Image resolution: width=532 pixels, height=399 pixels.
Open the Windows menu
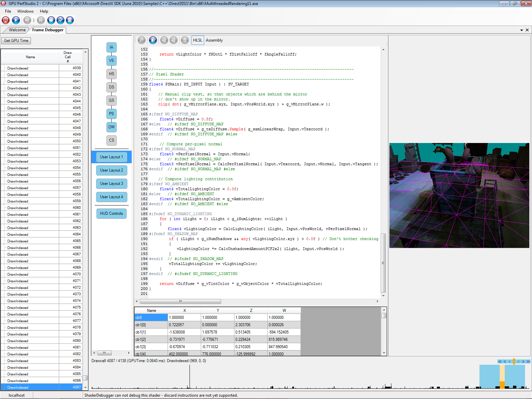pos(25,11)
